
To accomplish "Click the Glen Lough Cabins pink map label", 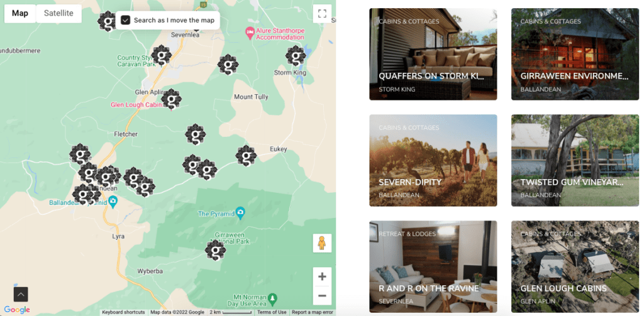I will (137, 105).
